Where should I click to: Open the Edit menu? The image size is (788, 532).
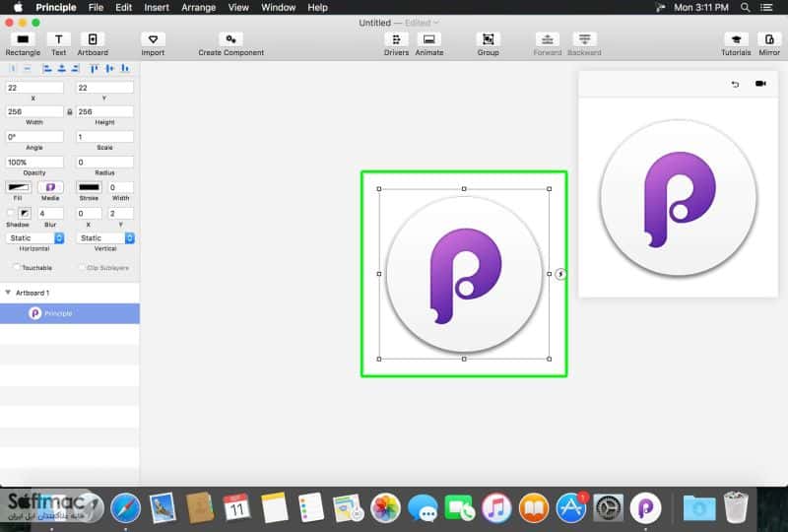124,8
